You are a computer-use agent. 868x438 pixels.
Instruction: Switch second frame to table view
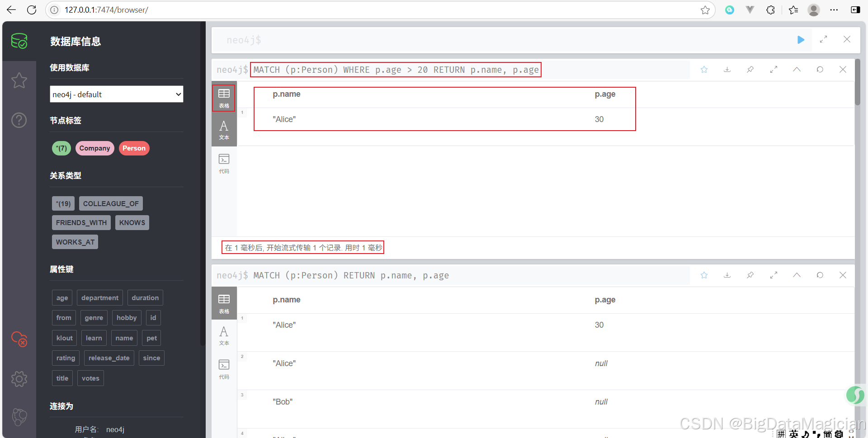click(224, 304)
